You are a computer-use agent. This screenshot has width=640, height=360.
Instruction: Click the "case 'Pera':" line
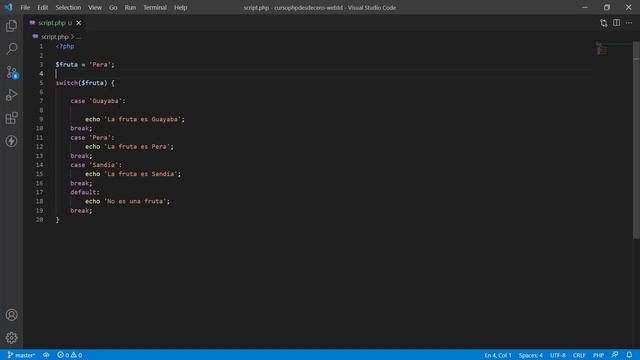(x=92, y=138)
